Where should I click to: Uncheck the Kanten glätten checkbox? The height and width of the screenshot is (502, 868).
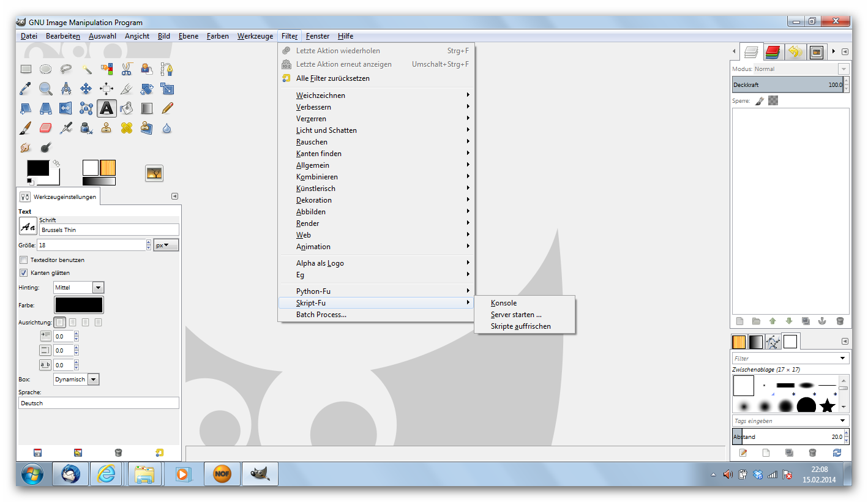(24, 273)
